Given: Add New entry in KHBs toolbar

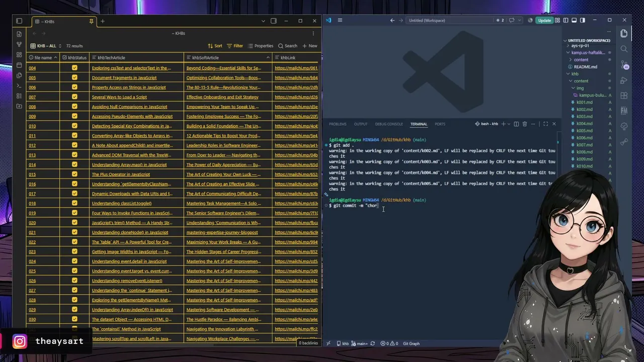Looking at the screenshot, I should point(309,46).
